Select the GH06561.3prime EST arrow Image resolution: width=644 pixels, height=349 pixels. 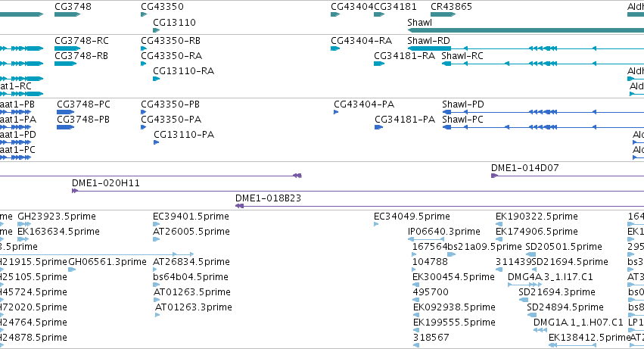(x=72, y=270)
